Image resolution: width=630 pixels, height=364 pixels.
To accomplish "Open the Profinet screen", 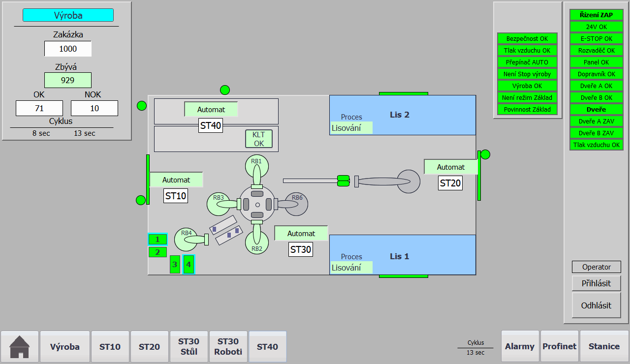I will point(559,346).
